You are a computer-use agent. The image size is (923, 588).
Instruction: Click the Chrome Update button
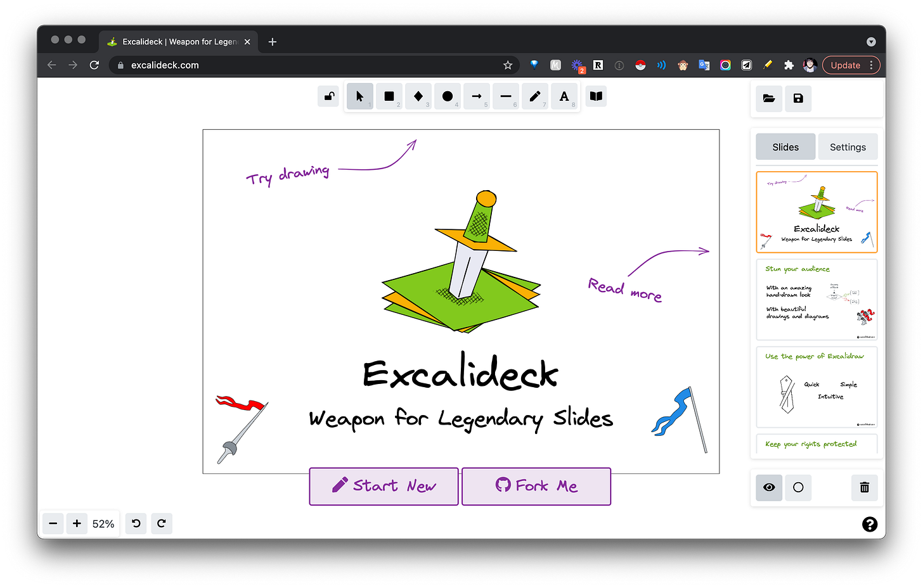point(851,65)
